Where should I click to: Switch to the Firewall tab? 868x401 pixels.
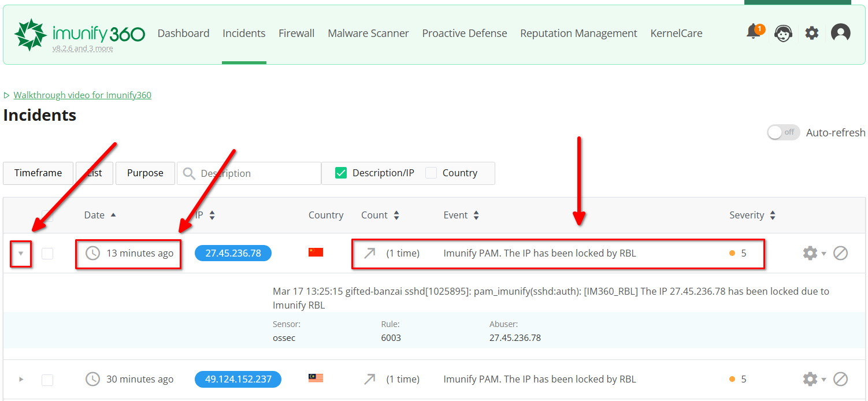tap(296, 34)
